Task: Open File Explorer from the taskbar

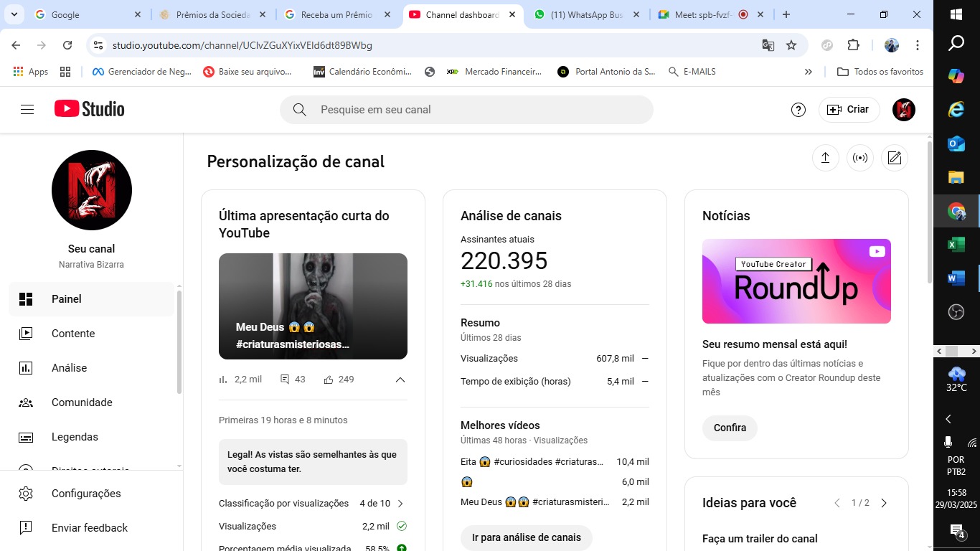Action: 956,177
